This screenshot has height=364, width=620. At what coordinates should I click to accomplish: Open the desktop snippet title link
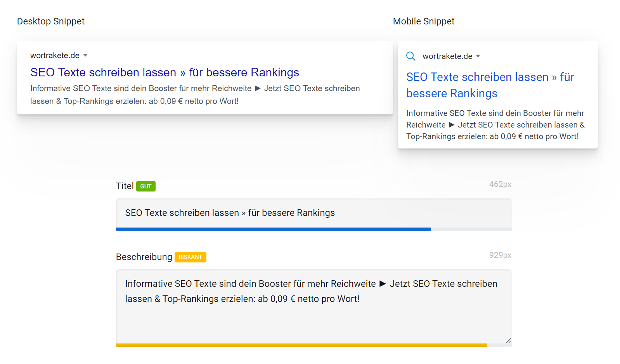click(x=165, y=72)
